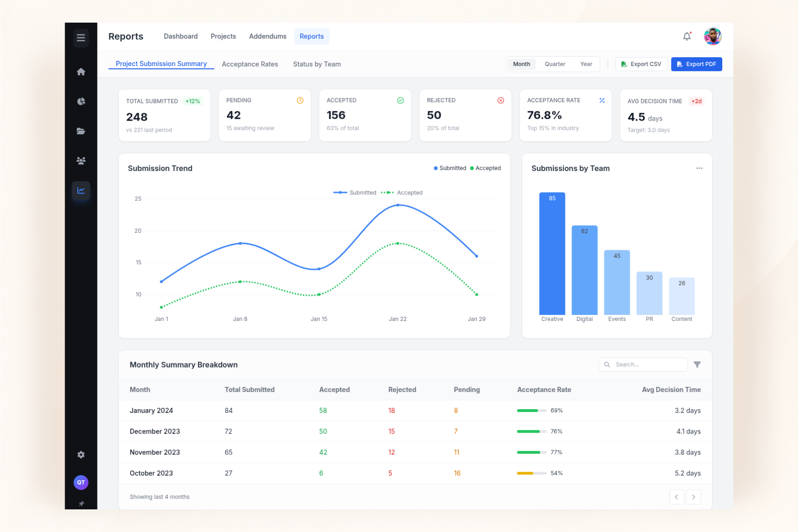This screenshot has height=532, width=798.
Task: Open the settings gear in the sidebar
Action: point(81,455)
